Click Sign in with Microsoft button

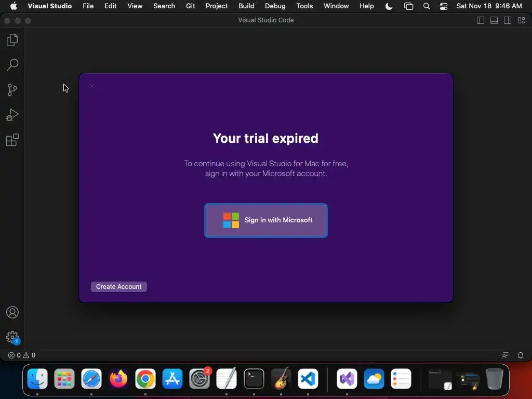click(266, 220)
